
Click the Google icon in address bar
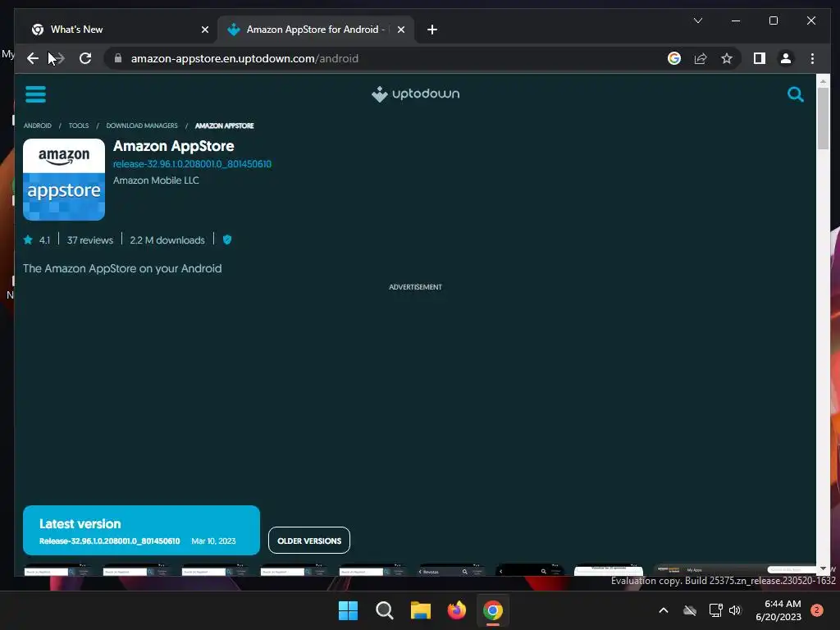(x=674, y=58)
